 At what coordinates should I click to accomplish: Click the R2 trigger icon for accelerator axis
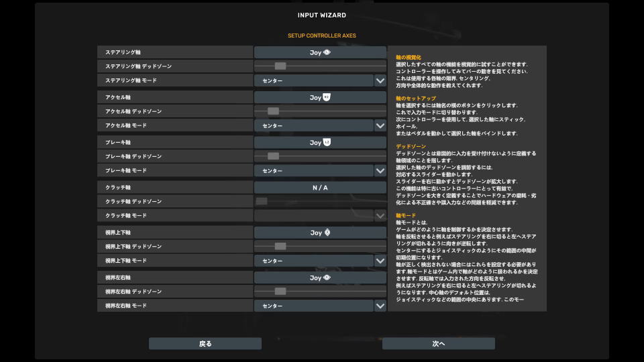coord(327,97)
